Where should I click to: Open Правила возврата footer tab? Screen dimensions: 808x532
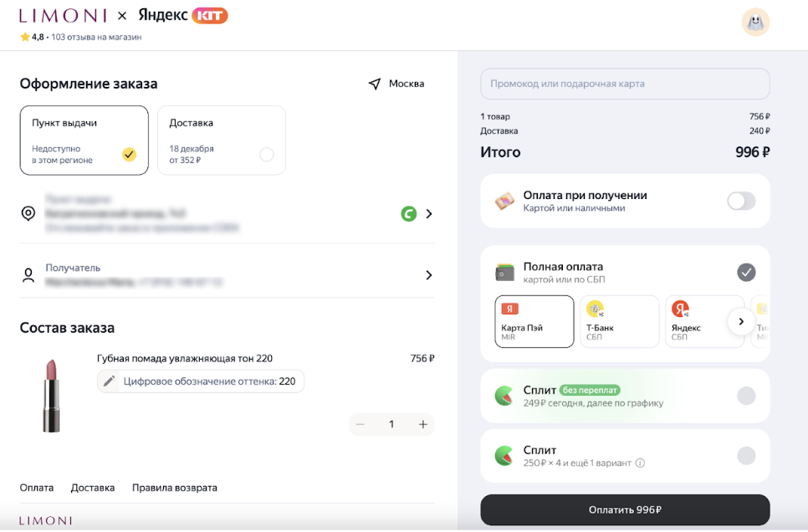click(174, 488)
